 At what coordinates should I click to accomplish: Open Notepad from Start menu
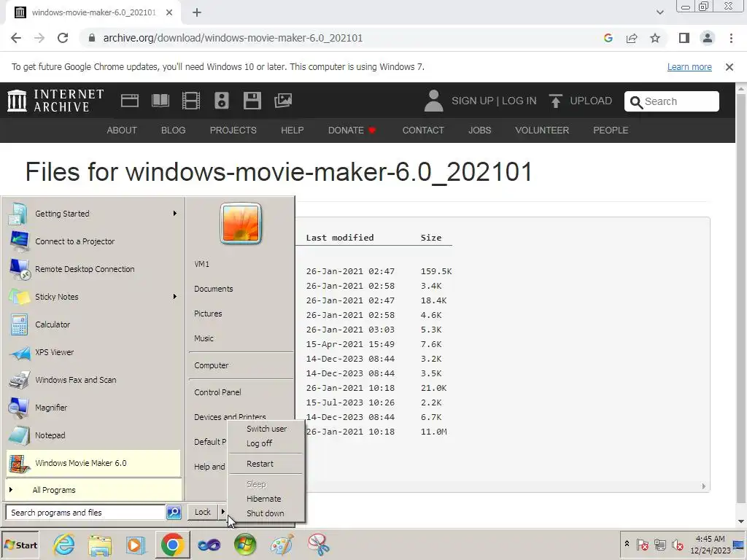[94, 435]
